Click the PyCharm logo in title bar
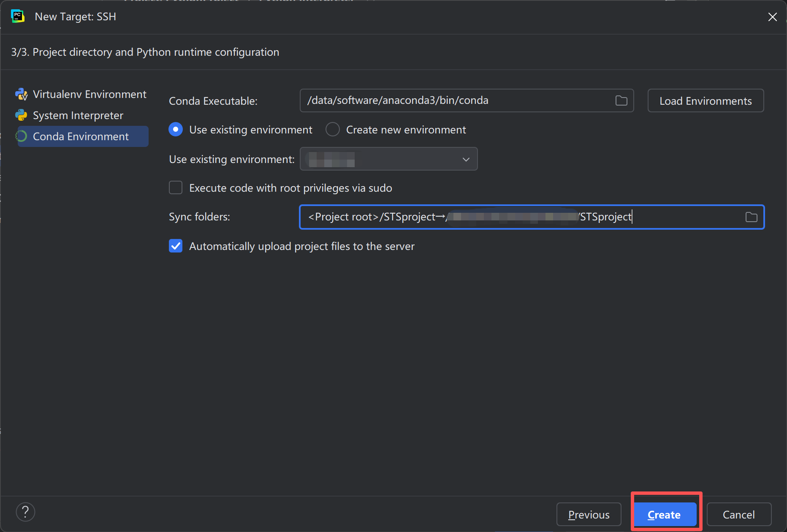 18,16
